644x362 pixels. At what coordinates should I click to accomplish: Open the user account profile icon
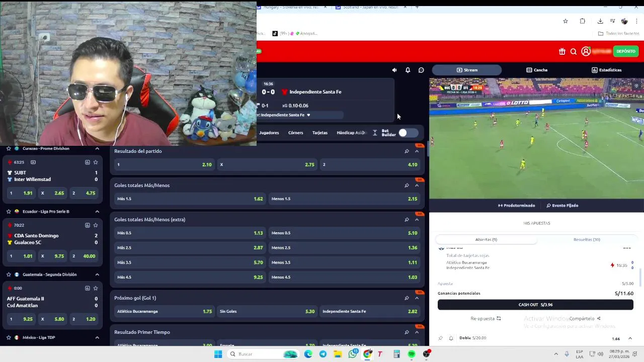click(586, 51)
